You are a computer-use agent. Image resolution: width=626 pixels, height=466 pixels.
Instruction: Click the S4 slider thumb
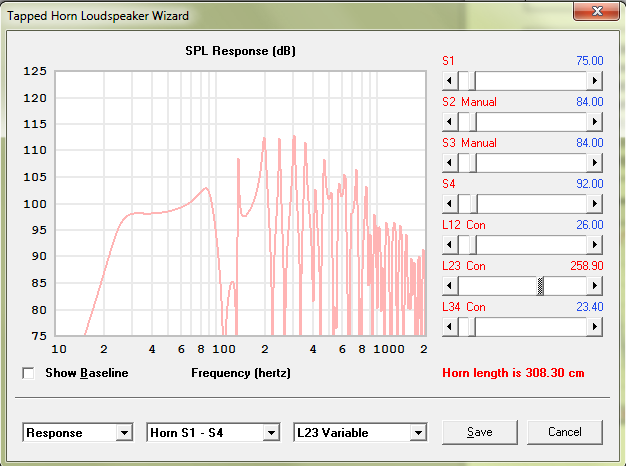[x=473, y=204]
